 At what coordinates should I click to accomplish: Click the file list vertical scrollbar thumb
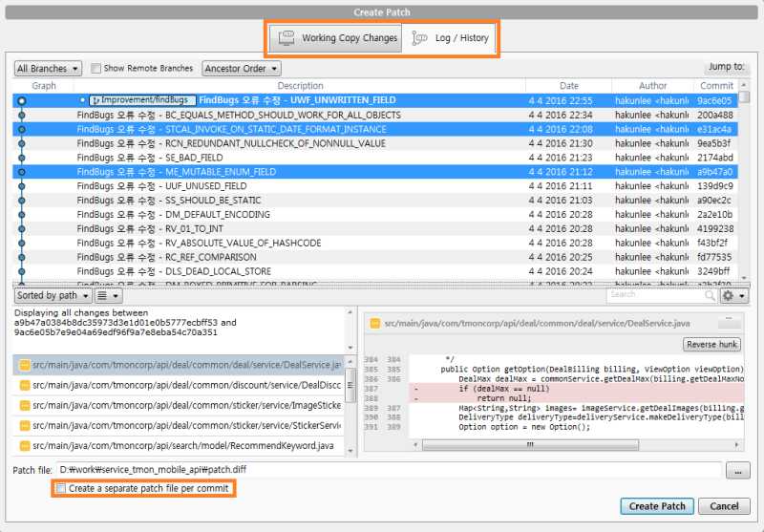pos(350,385)
